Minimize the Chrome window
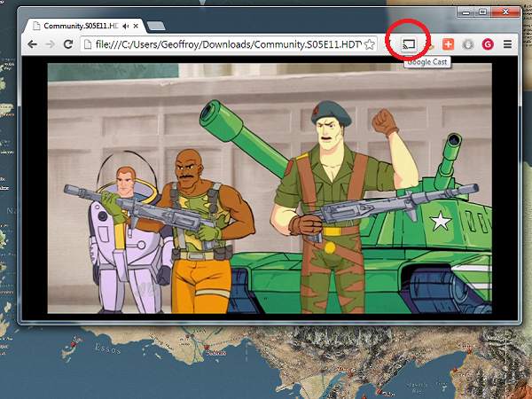The height and width of the screenshot is (399, 532). pos(465,12)
